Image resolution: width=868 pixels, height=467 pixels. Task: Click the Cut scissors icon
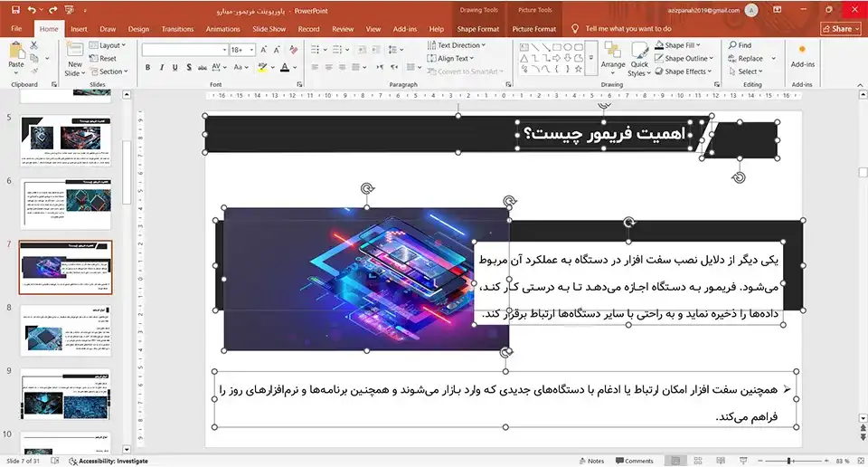pos(33,45)
